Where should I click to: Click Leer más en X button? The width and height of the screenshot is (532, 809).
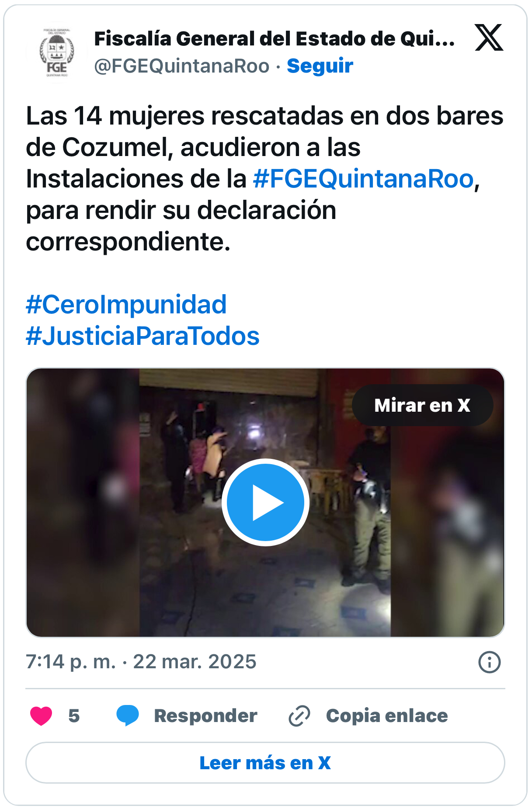[x=265, y=763]
